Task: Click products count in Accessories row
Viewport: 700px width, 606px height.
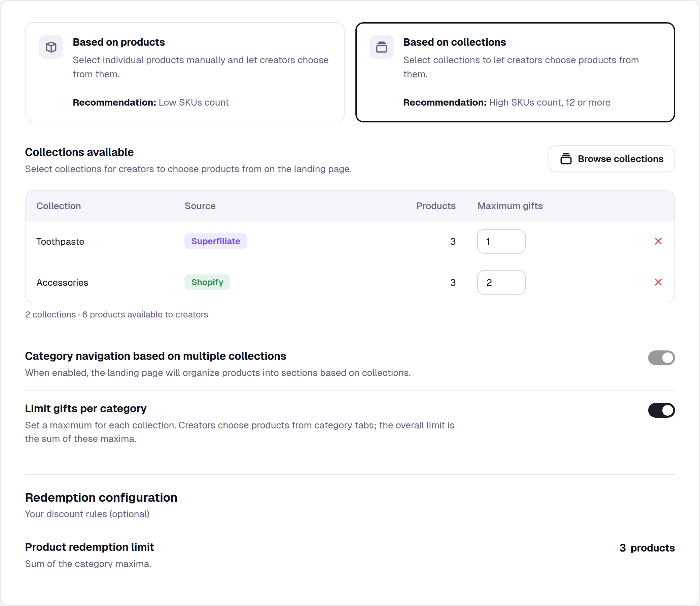Action: [453, 282]
